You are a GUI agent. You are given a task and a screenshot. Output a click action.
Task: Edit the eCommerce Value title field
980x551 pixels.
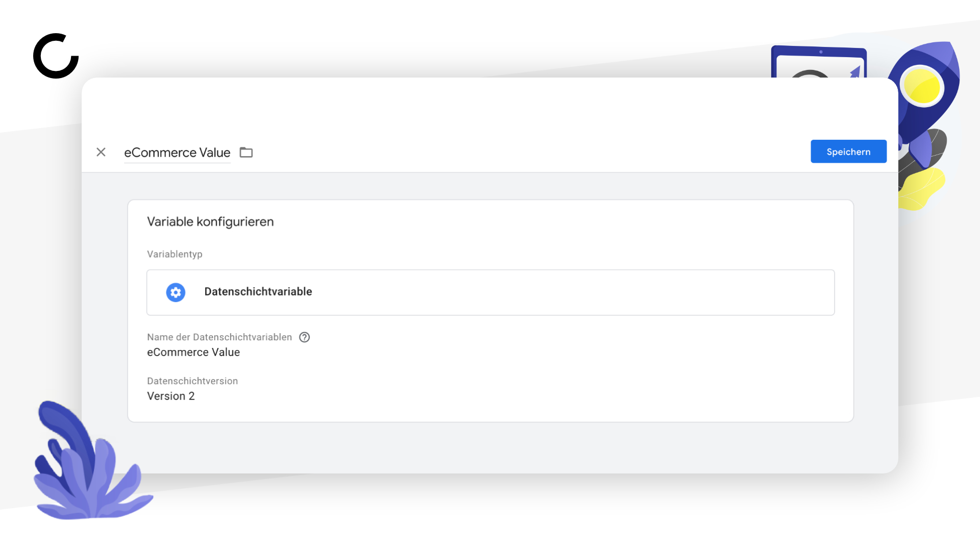pos(177,153)
